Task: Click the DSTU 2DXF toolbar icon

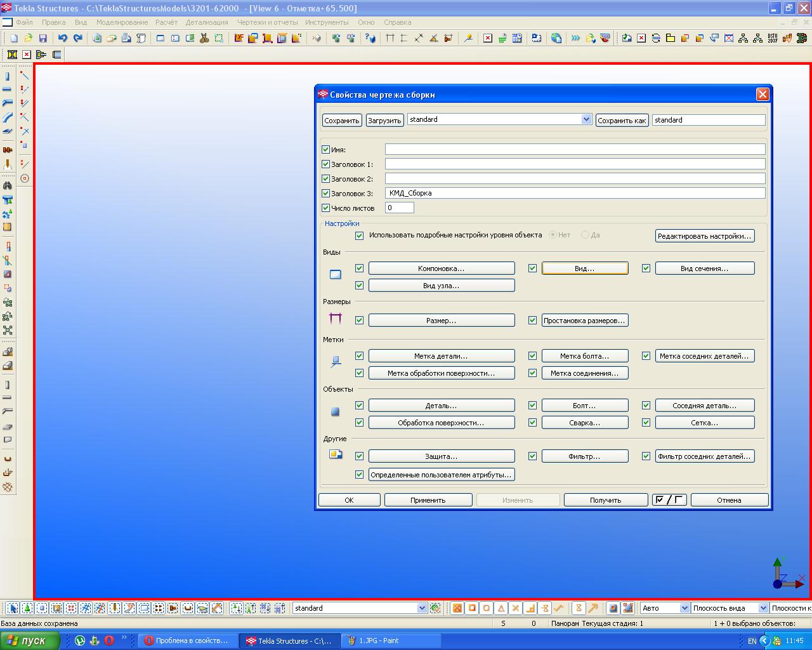Action: 773,38
